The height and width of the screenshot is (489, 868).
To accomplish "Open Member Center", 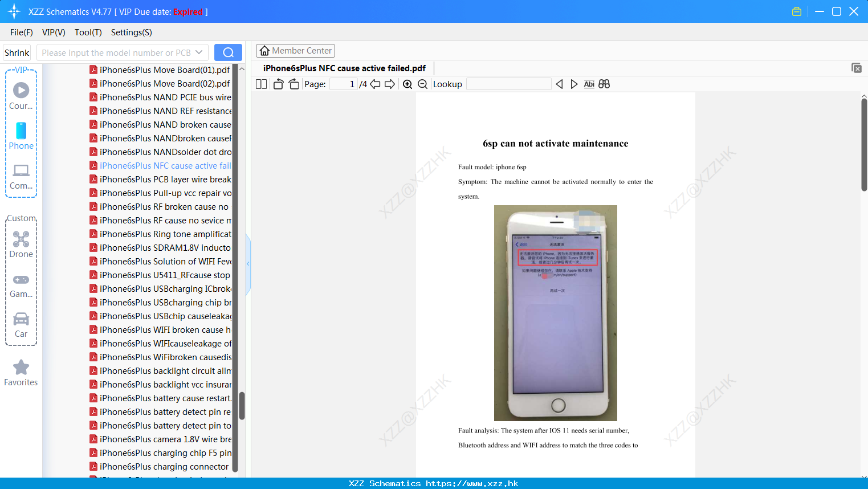I will pyautogui.click(x=295, y=51).
